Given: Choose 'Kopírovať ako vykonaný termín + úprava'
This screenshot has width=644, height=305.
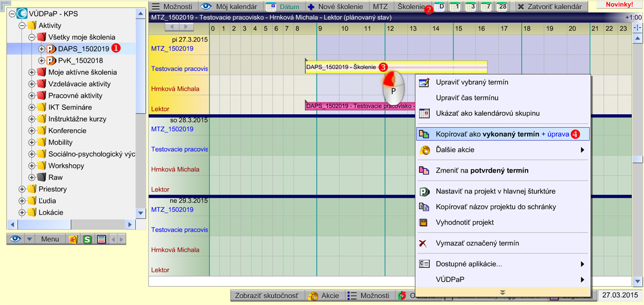Looking at the screenshot, I should coord(502,135).
